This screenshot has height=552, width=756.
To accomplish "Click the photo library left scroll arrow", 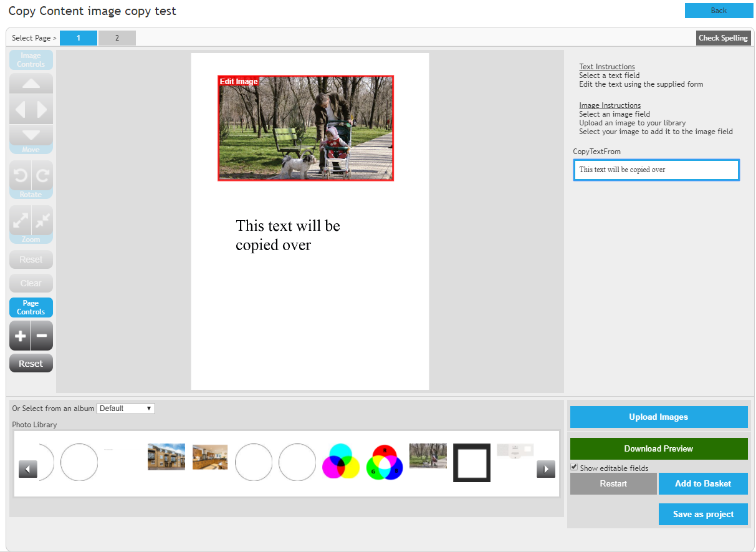I will pyautogui.click(x=27, y=468).
